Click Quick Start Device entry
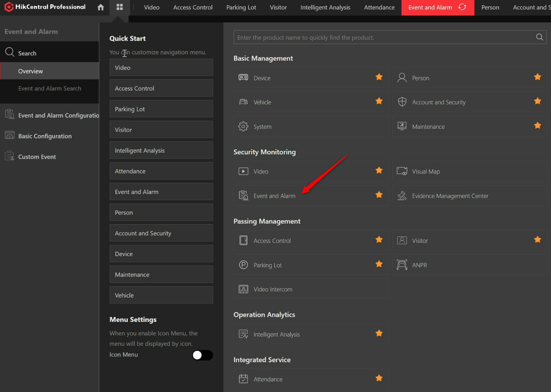Image resolution: width=551 pixels, height=392 pixels. point(161,254)
